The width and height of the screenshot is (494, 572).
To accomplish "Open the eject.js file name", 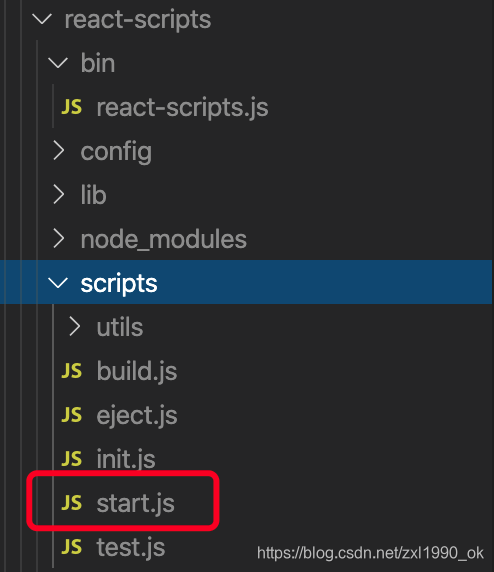I will pos(137,416).
